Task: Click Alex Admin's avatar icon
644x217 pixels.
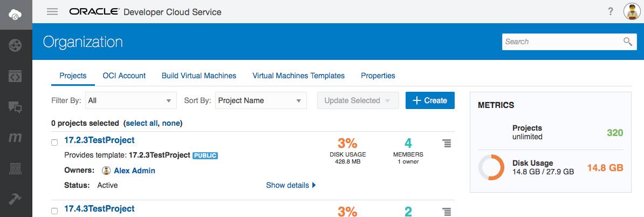Action: coord(106,171)
